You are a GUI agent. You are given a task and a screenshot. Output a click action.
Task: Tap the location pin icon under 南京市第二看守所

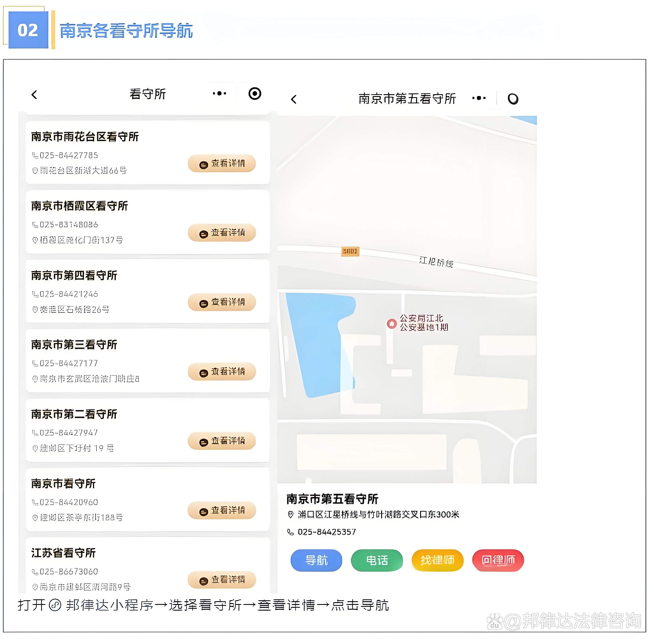pyautogui.click(x=35, y=449)
